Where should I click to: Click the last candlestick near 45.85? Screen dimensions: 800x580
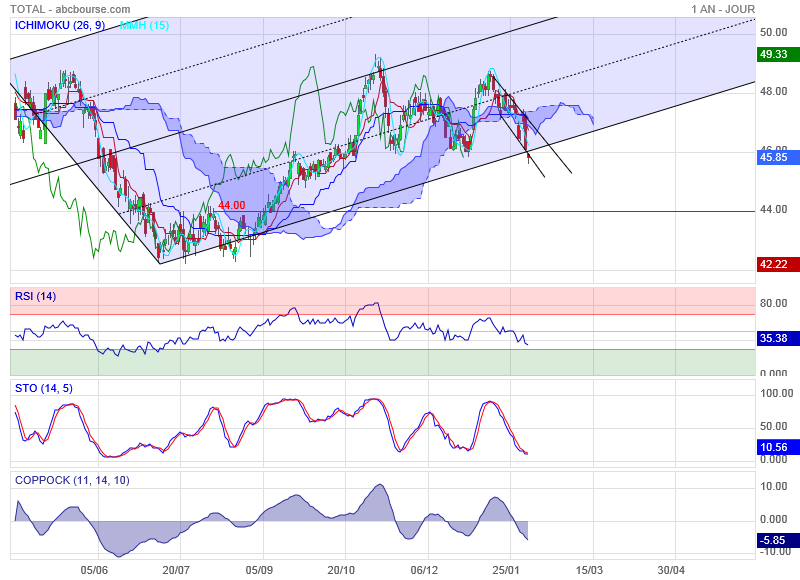(528, 157)
